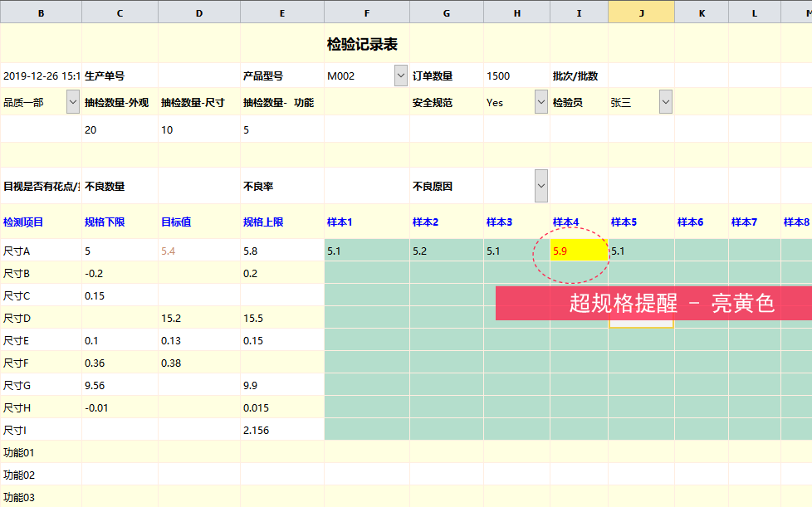Click the yellow-highlighted 5.9 cell

tap(579, 251)
